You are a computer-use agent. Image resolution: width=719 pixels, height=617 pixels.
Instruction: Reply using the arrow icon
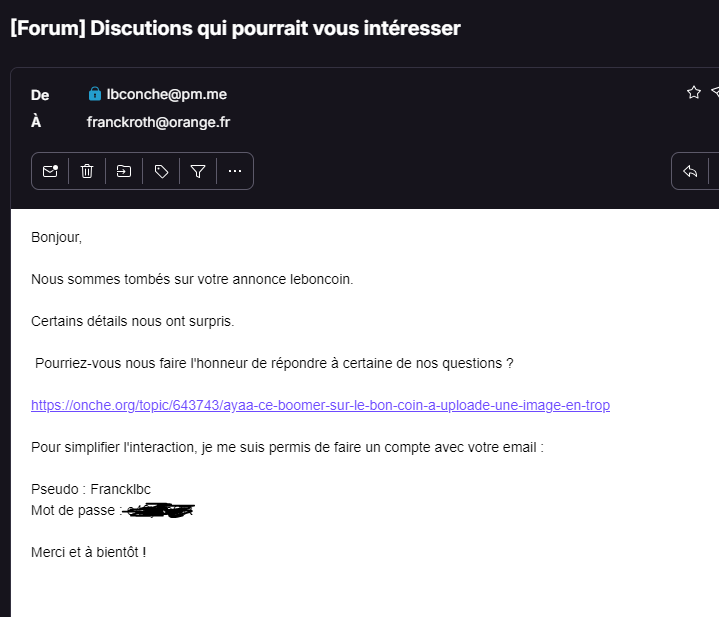pyautogui.click(x=690, y=171)
